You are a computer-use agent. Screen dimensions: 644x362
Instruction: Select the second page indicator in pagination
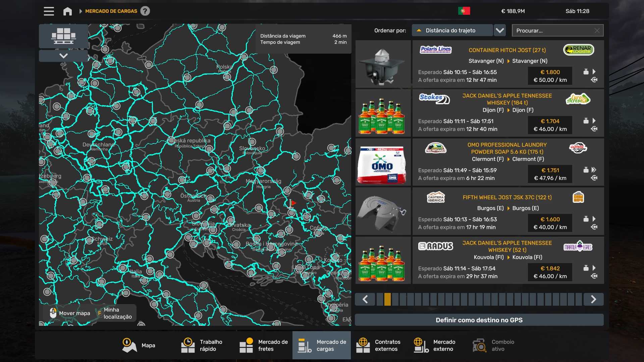click(387, 299)
